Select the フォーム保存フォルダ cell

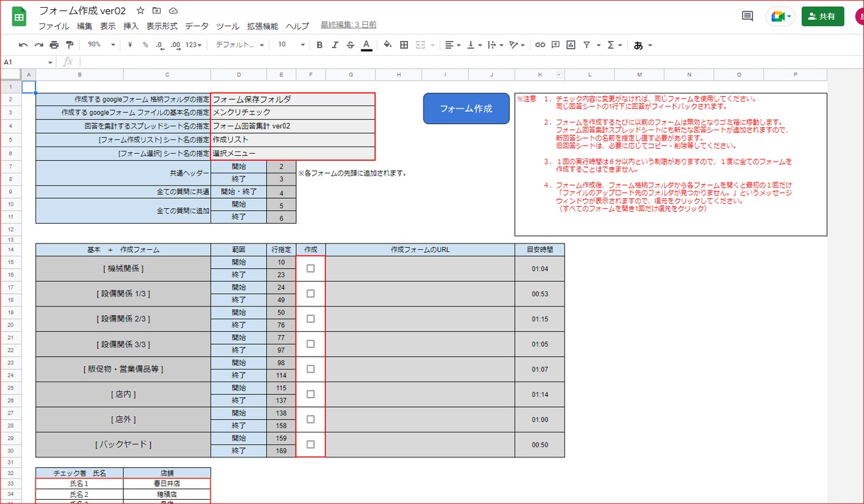(x=292, y=100)
